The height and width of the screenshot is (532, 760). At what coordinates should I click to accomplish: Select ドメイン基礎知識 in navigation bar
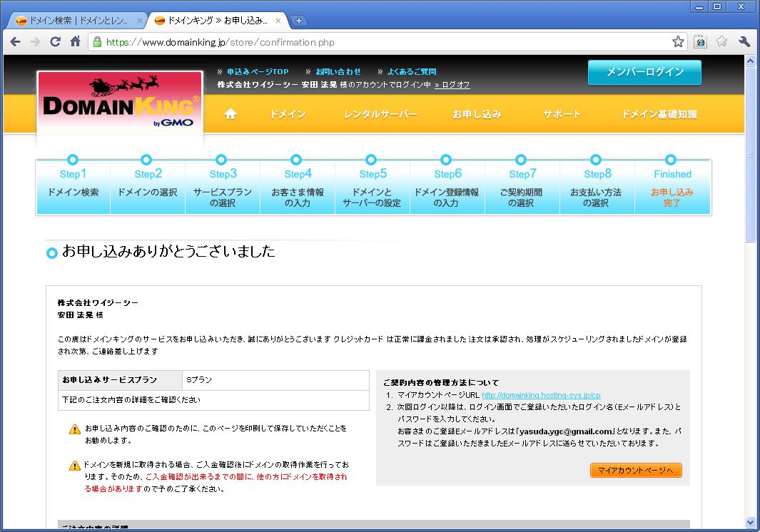pos(659,114)
